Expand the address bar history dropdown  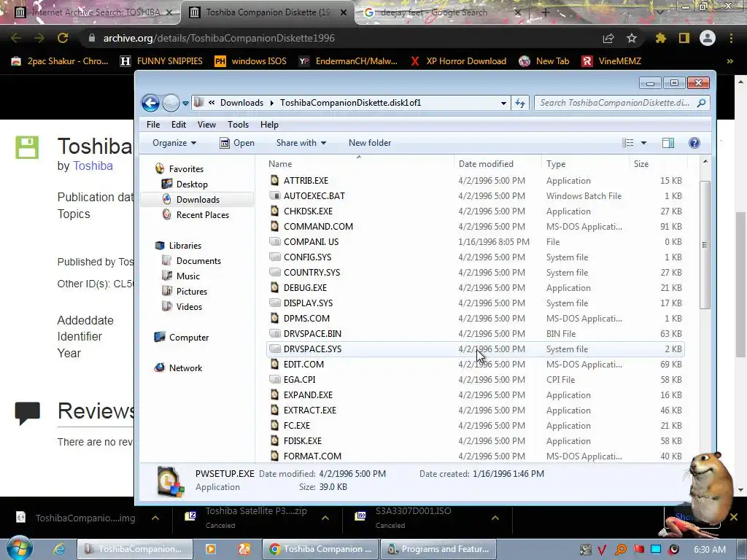click(503, 103)
